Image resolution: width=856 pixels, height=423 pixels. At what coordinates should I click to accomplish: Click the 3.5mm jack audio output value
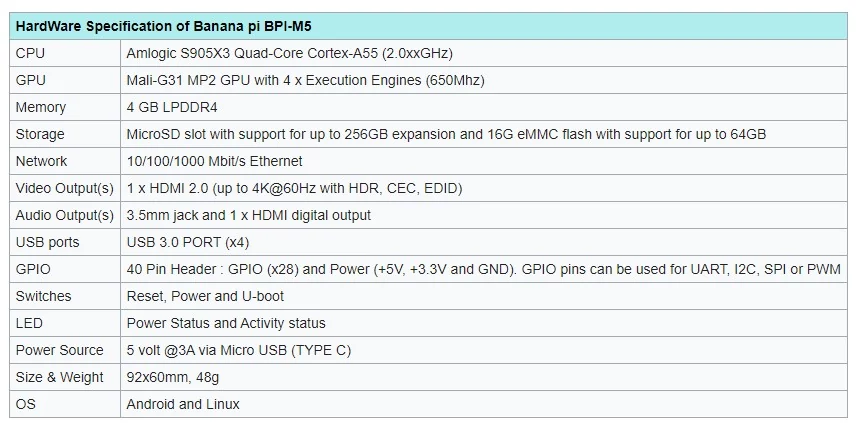pos(248,216)
